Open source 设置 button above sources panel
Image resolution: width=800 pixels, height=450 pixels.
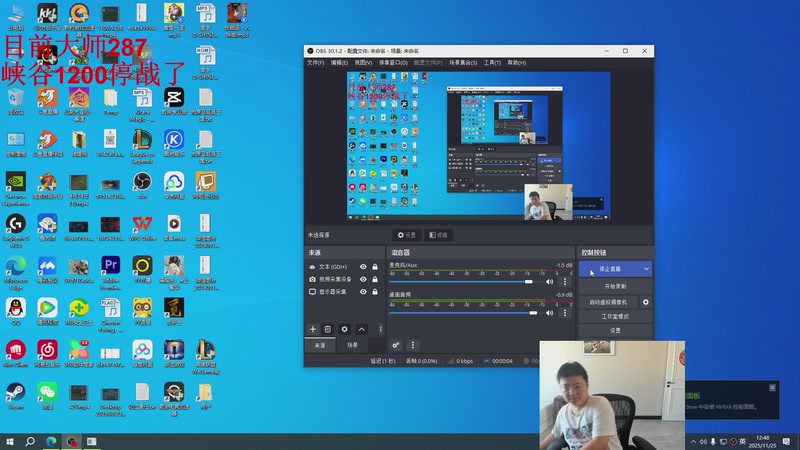[x=407, y=235]
